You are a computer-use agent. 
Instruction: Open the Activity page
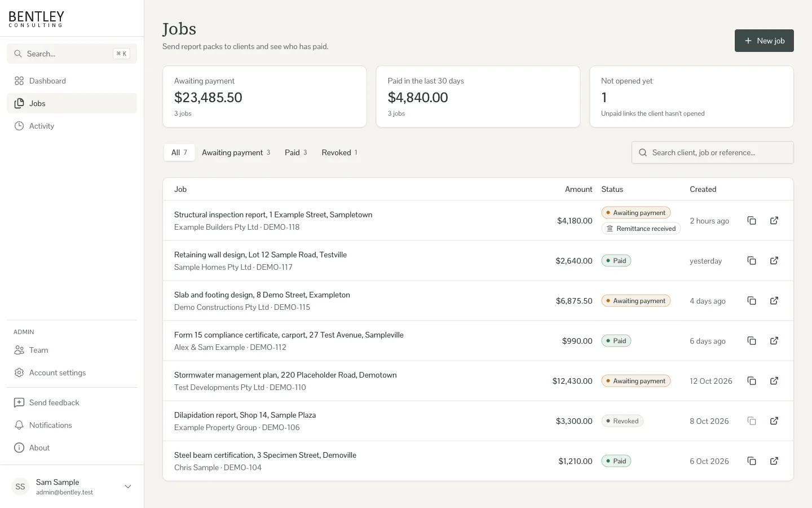point(72,126)
